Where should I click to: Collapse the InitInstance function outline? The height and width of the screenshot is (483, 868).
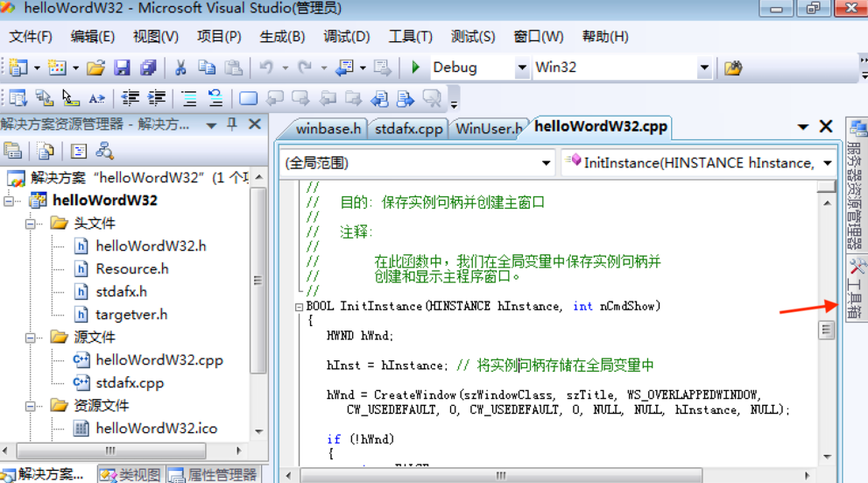(x=299, y=307)
